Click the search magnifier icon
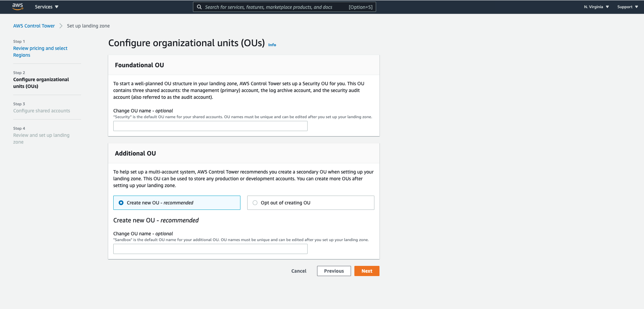This screenshot has height=309, width=644. pyautogui.click(x=199, y=7)
